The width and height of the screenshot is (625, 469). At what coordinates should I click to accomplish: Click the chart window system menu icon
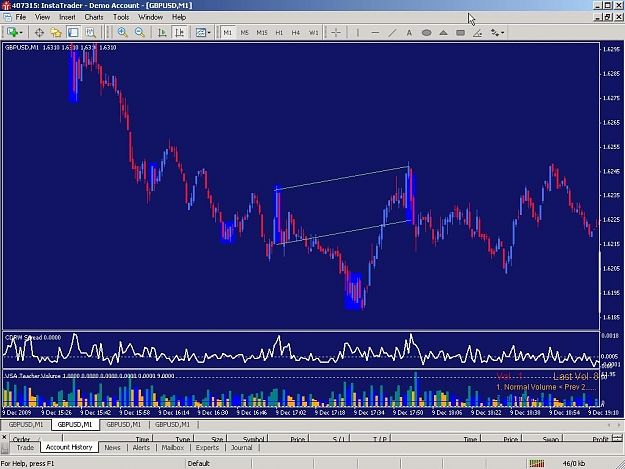pos(7,17)
